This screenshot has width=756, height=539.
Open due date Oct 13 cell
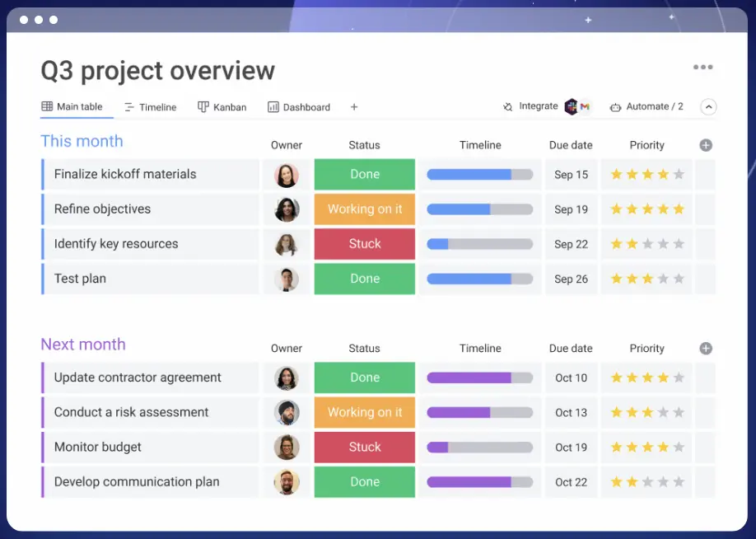571,412
